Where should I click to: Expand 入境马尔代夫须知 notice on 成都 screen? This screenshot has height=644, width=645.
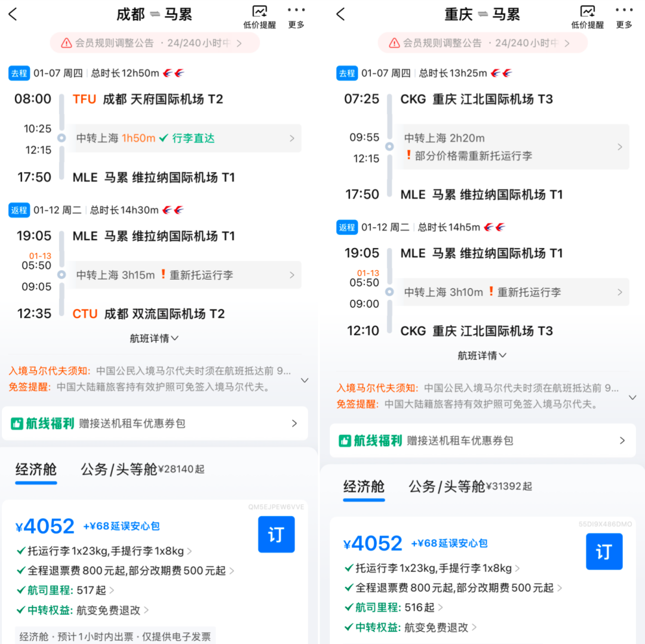(x=305, y=380)
